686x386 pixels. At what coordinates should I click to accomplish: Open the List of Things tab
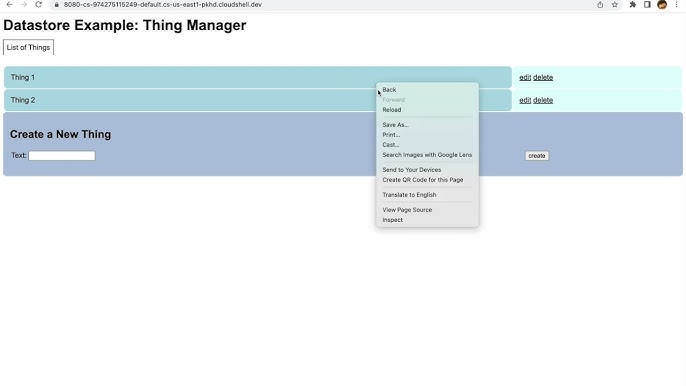(28, 47)
